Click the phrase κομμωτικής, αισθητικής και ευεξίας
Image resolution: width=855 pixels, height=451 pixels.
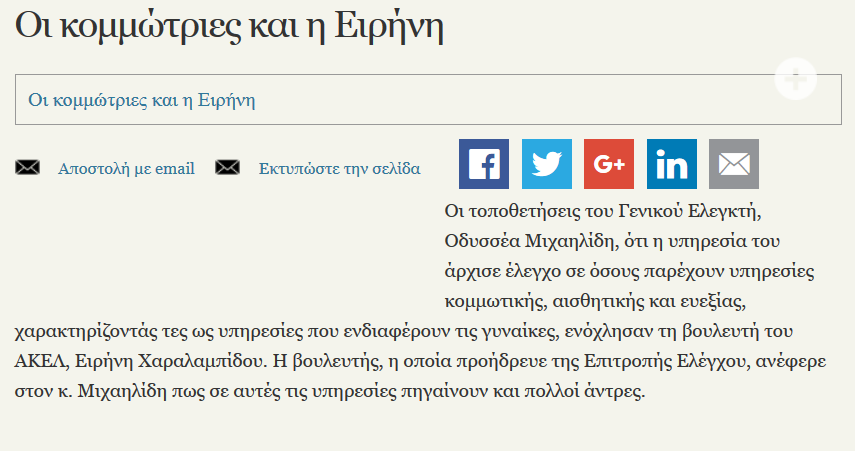pos(595,301)
